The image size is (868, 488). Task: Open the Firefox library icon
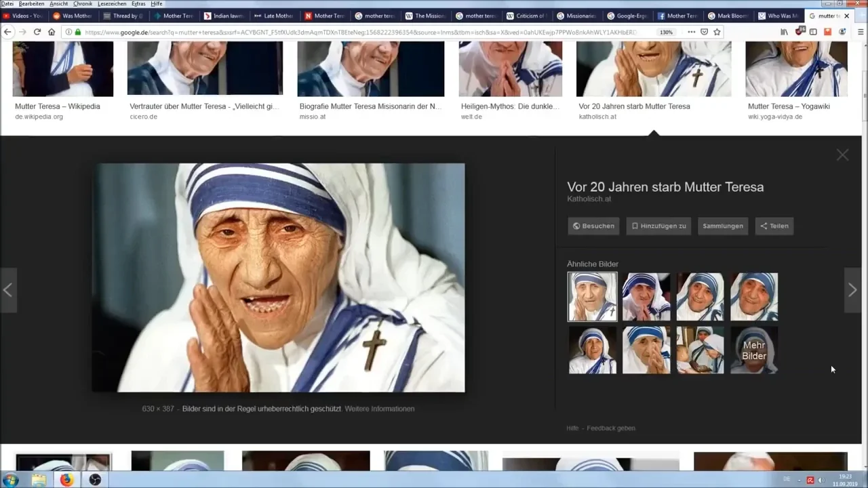click(x=785, y=32)
